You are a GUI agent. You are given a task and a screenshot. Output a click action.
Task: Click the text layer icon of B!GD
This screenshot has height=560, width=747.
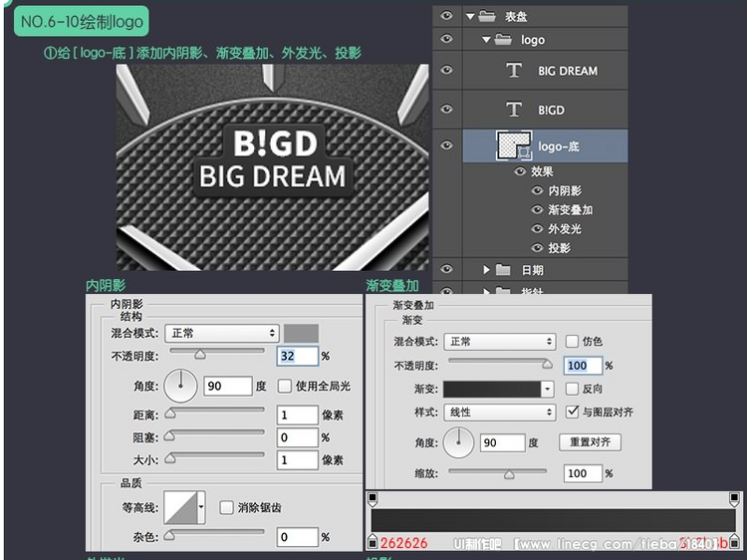click(514, 110)
